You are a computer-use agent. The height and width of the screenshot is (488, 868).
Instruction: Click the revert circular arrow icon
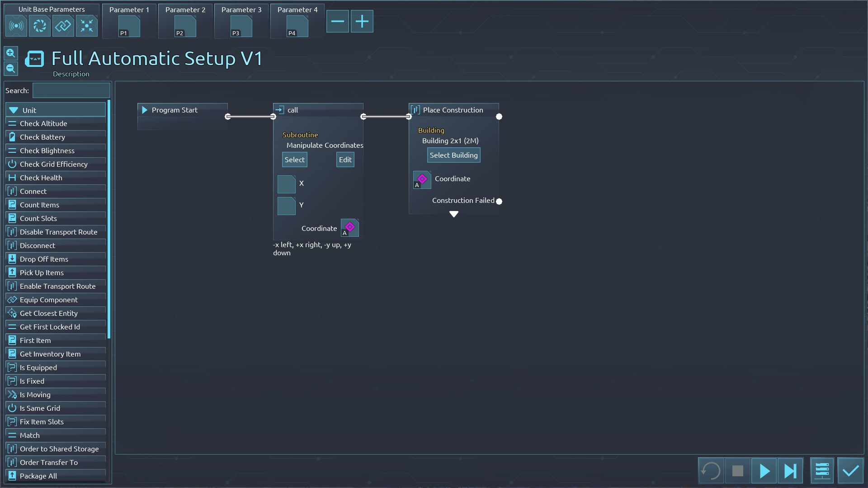[x=711, y=471]
